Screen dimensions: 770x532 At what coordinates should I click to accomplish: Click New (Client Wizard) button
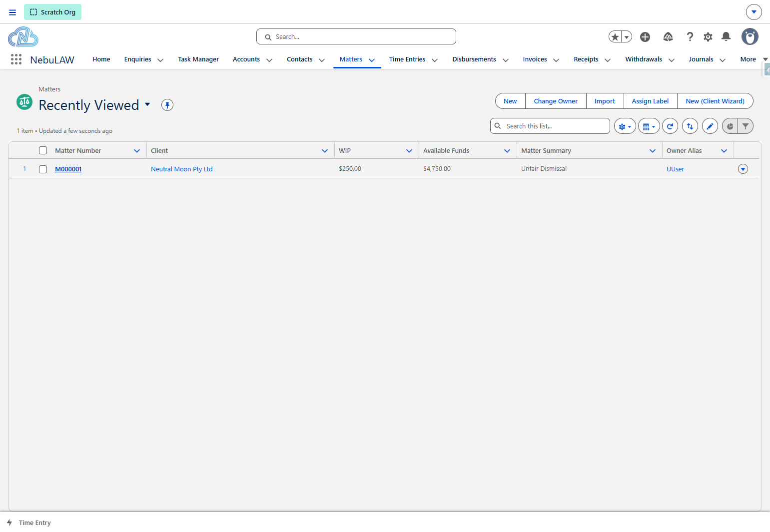[x=715, y=101]
